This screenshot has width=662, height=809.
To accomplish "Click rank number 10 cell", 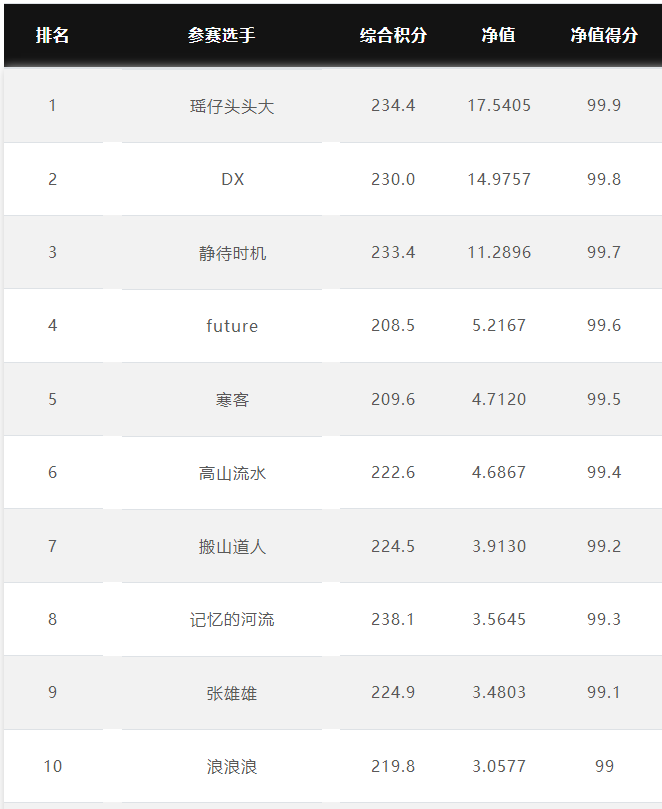I will [x=53, y=766].
